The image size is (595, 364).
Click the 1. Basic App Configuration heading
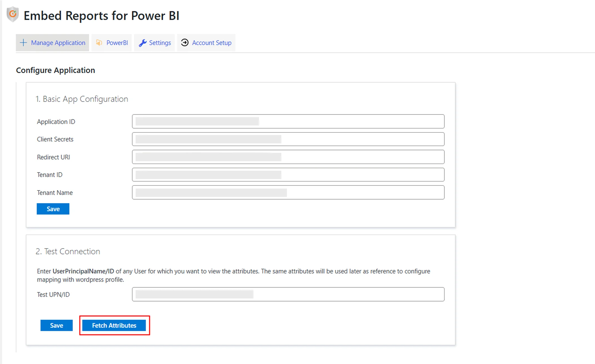(82, 99)
